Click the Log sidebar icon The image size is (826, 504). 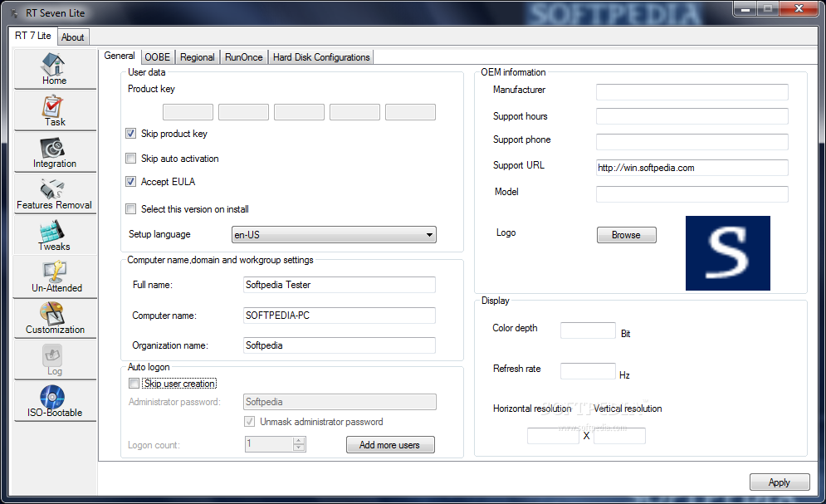[x=55, y=360]
